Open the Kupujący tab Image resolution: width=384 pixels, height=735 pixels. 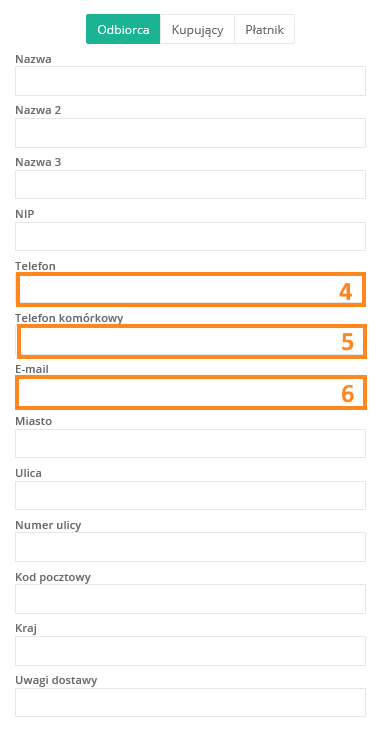coord(197,29)
